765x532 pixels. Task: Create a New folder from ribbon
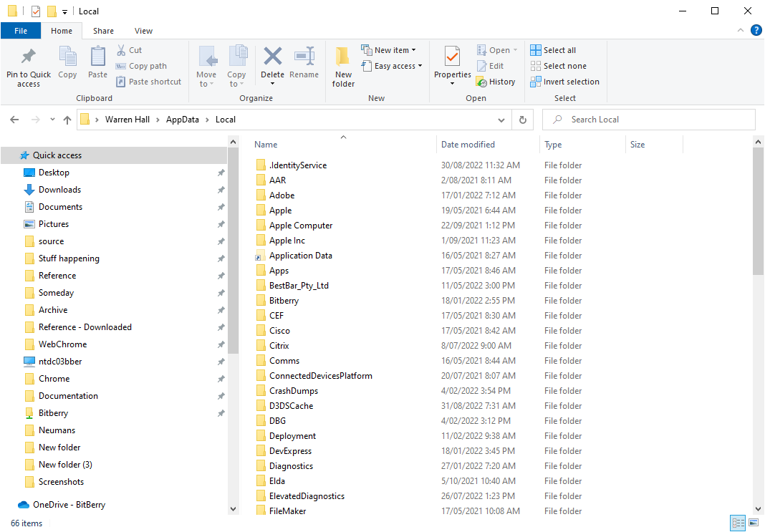click(x=343, y=67)
